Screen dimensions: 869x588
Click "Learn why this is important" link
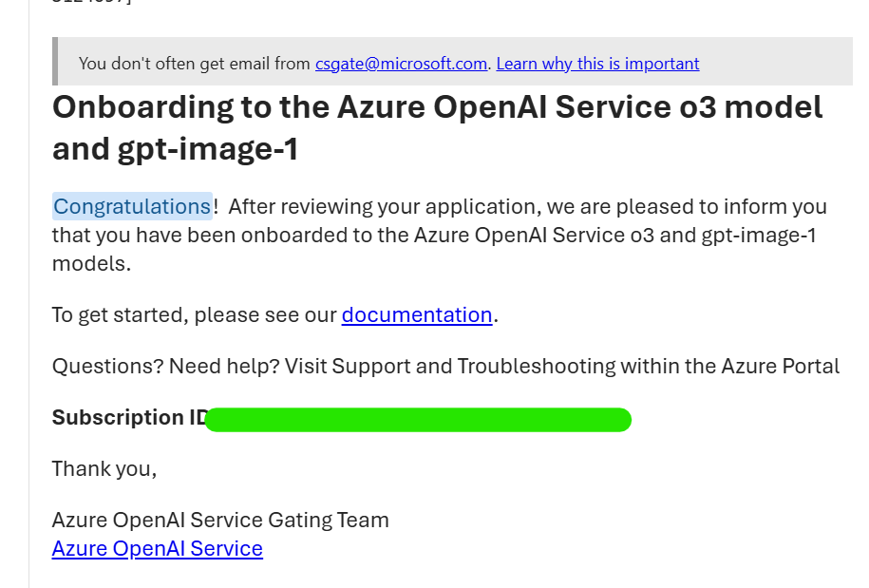[597, 64]
